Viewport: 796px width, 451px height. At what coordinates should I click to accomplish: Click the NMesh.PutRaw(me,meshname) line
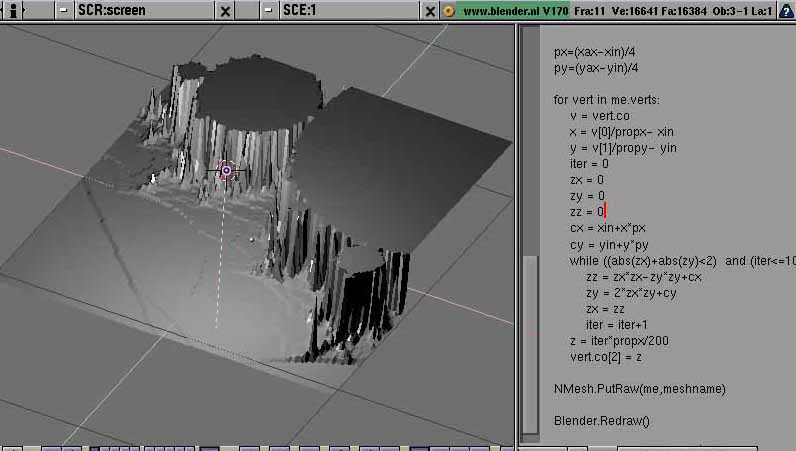click(x=639, y=388)
